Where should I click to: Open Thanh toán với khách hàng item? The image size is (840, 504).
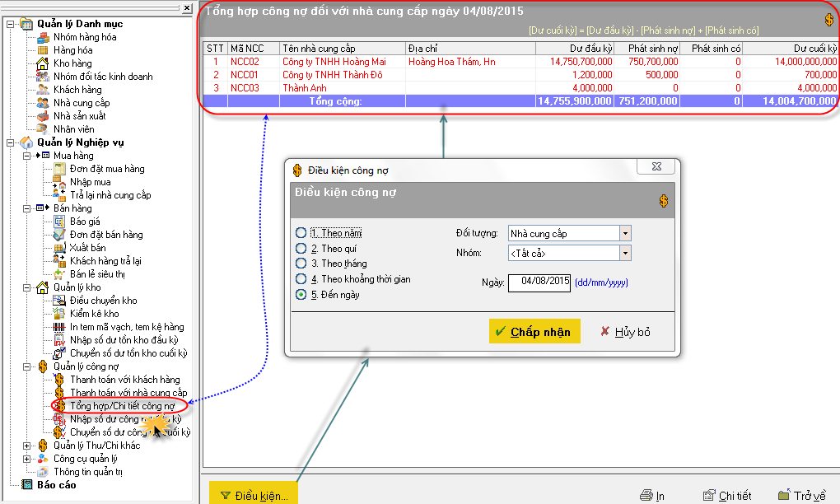[124, 380]
